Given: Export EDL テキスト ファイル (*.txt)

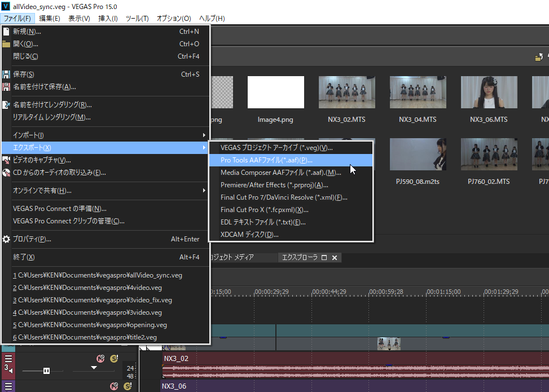Looking at the screenshot, I should pos(291,222).
